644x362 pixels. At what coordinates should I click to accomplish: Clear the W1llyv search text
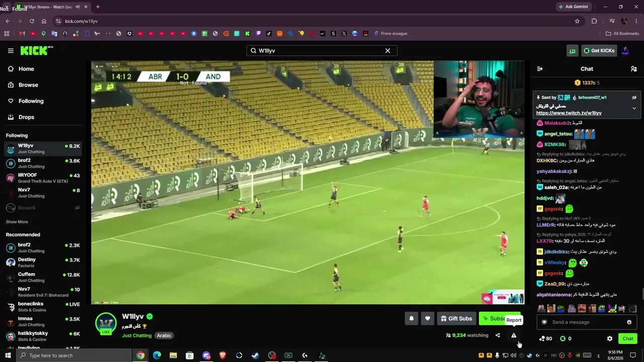coord(387,51)
